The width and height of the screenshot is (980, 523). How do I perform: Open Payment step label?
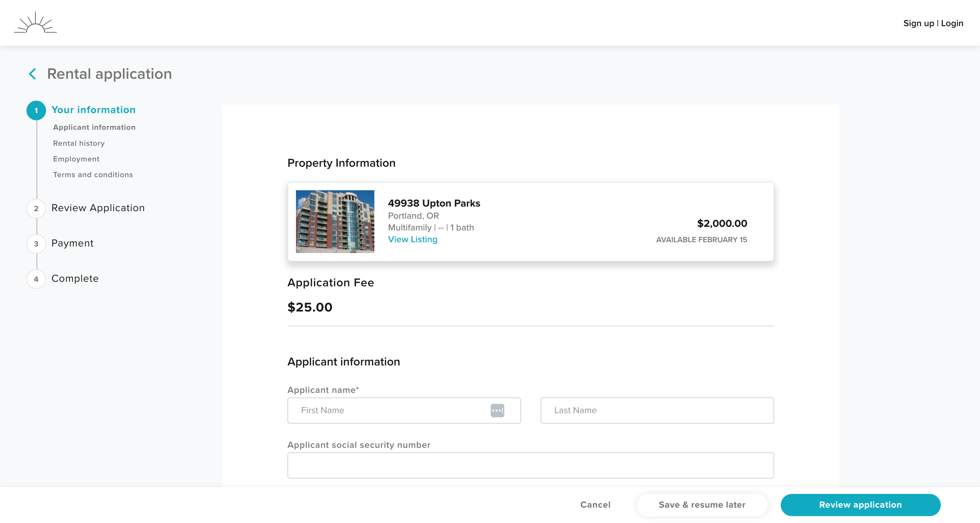(72, 243)
